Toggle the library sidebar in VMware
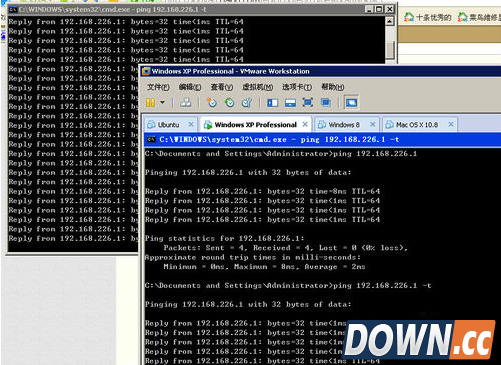 coord(272,103)
